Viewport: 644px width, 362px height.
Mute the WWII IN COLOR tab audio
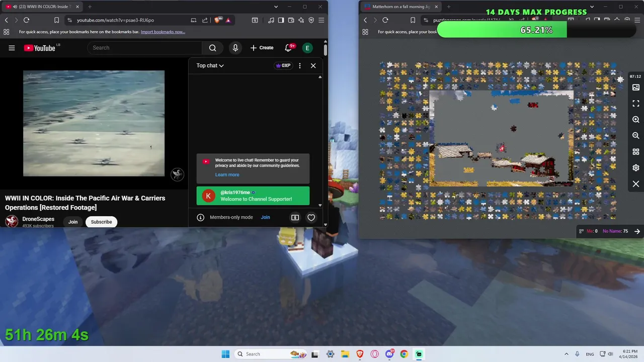tap(15, 7)
